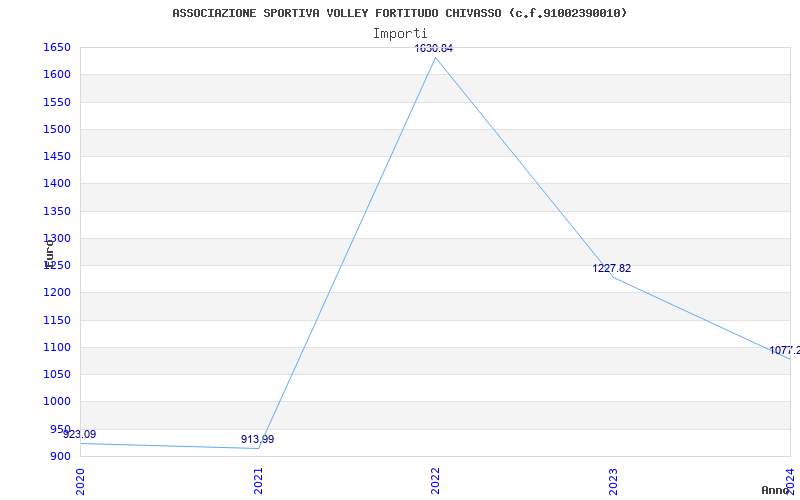Click the chart title ASSOCIAZIONE SPORTIVA VOLLEY FORTITUDO CHIVASSO
Screen dimensions: 800x500
[x=399, y=13]
